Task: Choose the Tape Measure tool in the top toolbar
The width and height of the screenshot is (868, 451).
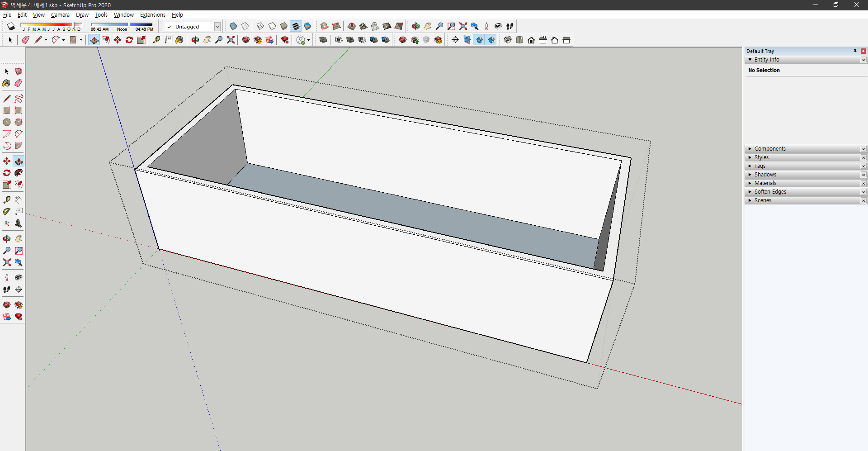Action: tap(156, 40)
